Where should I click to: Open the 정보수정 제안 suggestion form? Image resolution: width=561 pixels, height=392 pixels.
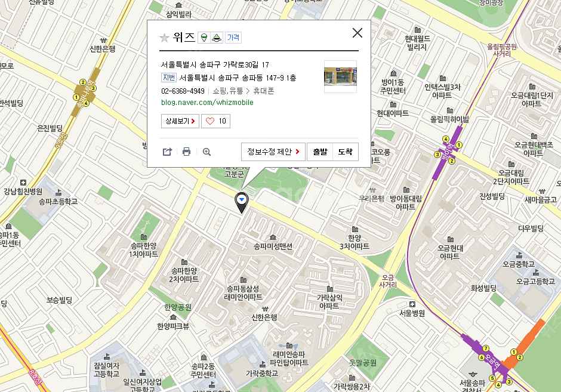coord(273,152)
